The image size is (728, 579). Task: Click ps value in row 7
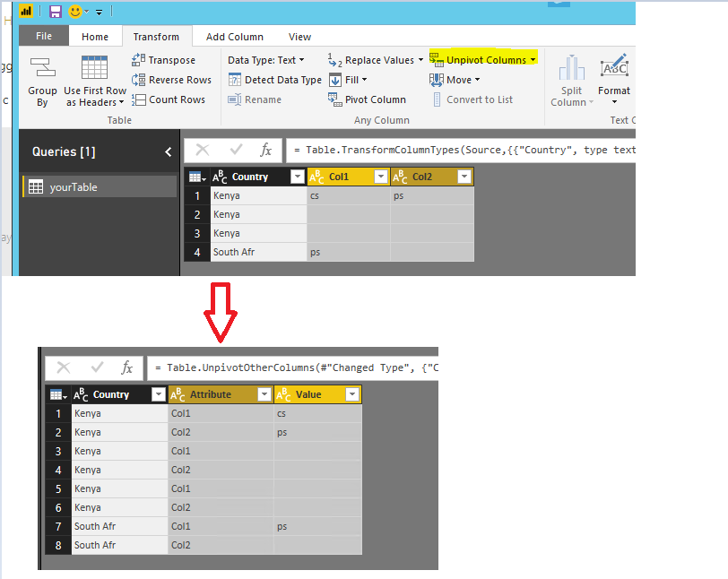317,526
